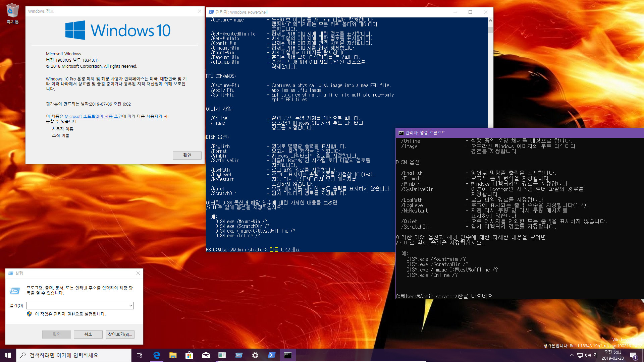Click the UAC shield icon in Run
This screenshot has height=362, width=644.
coord(29,314)
